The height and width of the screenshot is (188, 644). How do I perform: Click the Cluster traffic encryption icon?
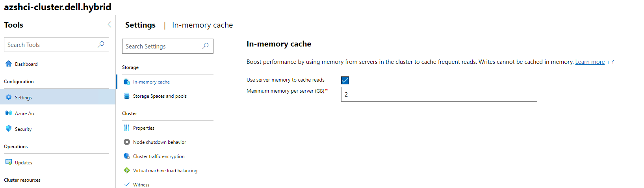pyautogui.click(x=127, y=156)
